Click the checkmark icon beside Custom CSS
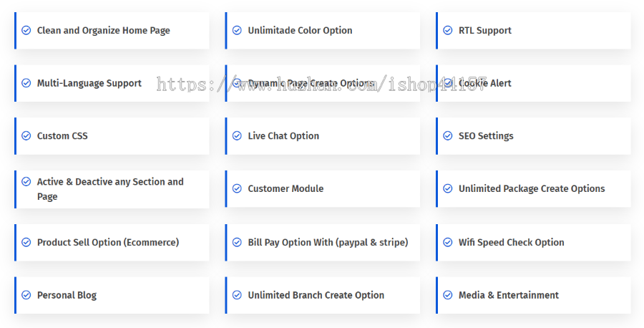 (x=26, y=135)
